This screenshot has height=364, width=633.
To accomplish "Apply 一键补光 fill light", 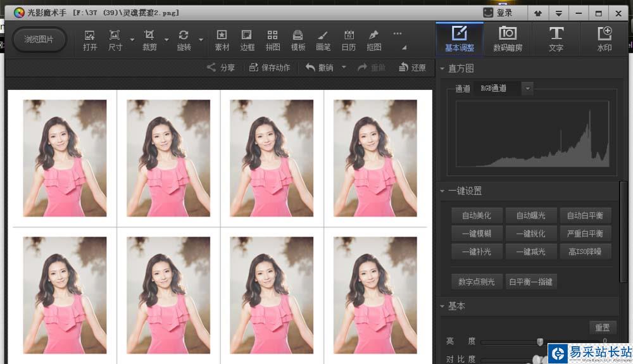I will pyautogui.click(x=477, y=252).
